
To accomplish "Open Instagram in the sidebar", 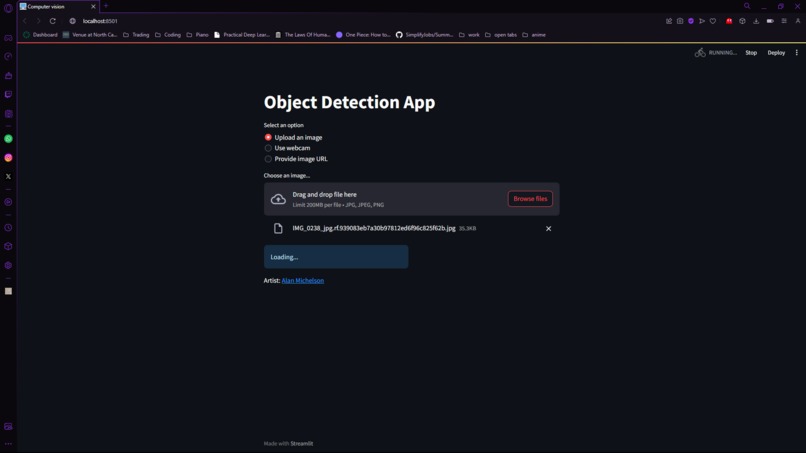I will click(8, 158).
